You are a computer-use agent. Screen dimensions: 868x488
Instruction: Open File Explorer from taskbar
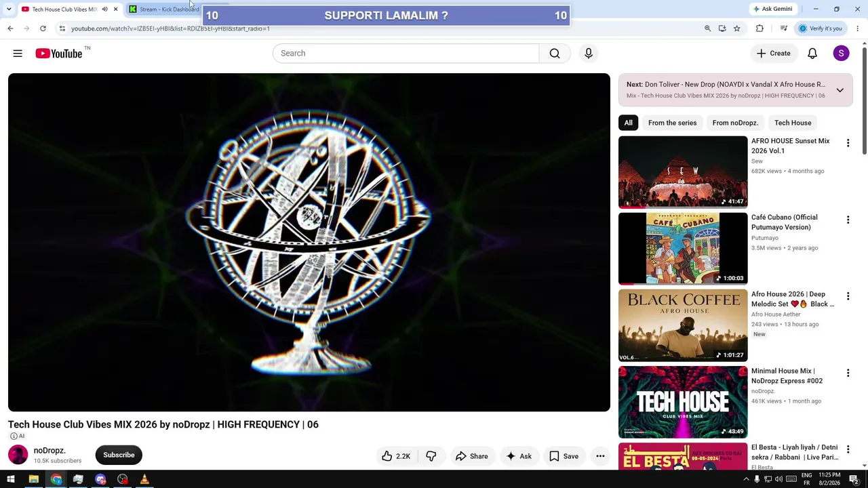pos(33,480)
